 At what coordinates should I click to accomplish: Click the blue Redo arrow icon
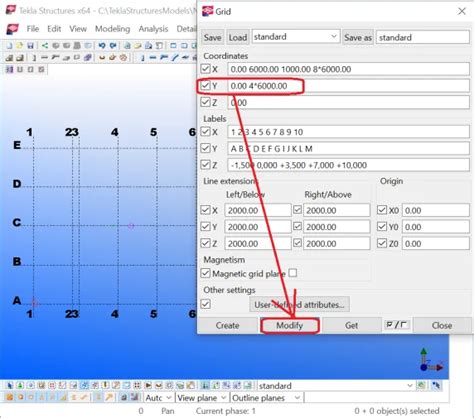click(x=113, y=46)
